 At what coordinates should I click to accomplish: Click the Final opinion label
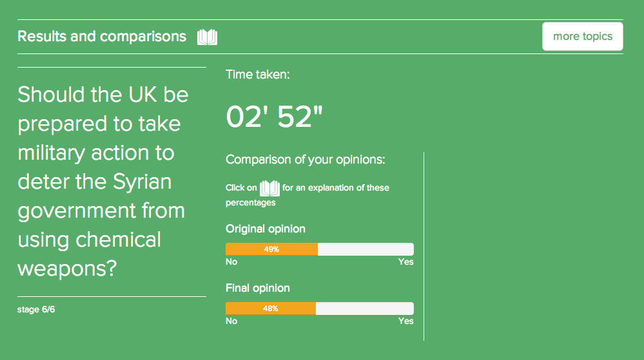point(258,288)
